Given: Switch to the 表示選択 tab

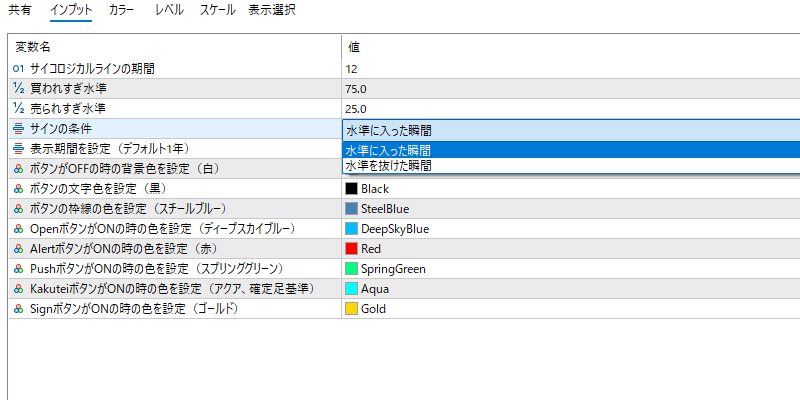Looking at the screenshot, I should coord(271,10).
